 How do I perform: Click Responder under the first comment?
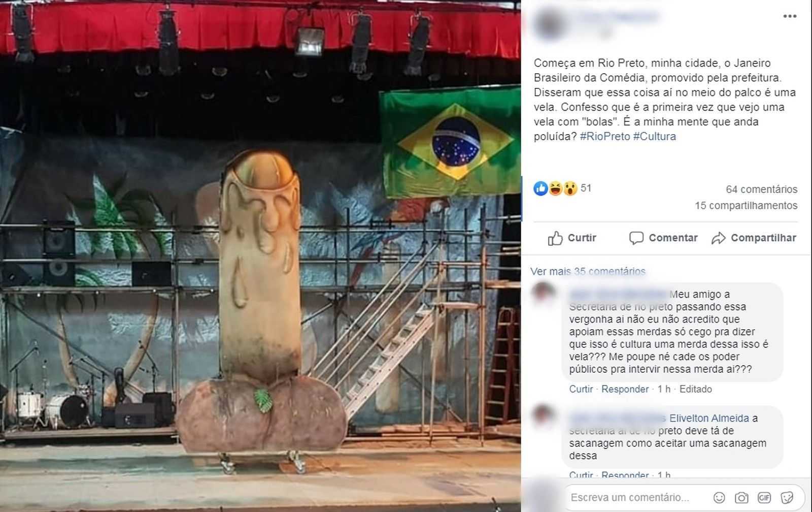[625, 389]
